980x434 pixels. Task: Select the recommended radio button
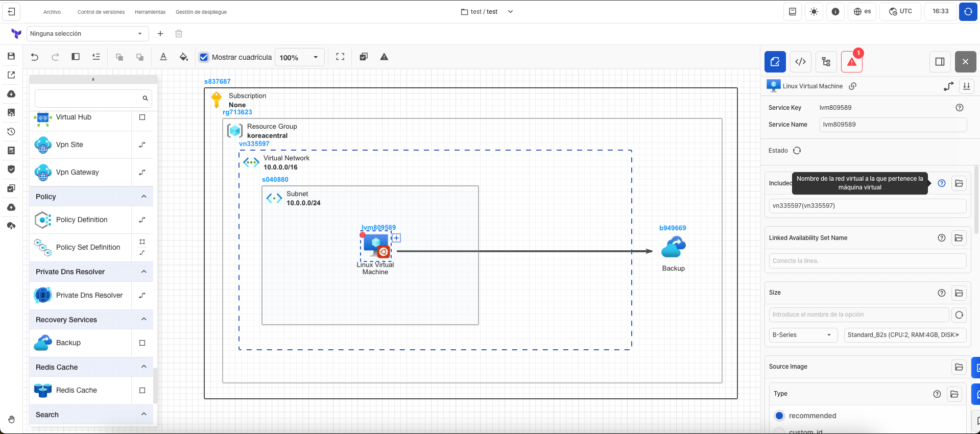coord(779,416)
